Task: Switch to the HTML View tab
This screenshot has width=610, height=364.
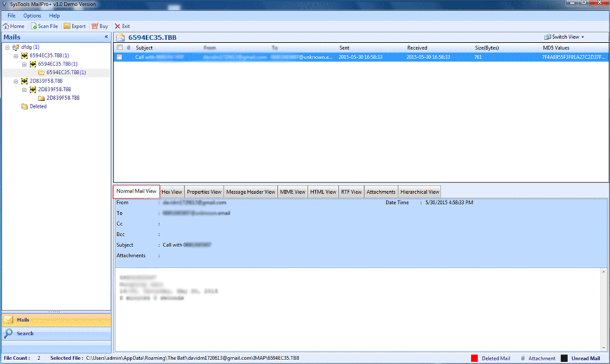Action: (323, 192)
